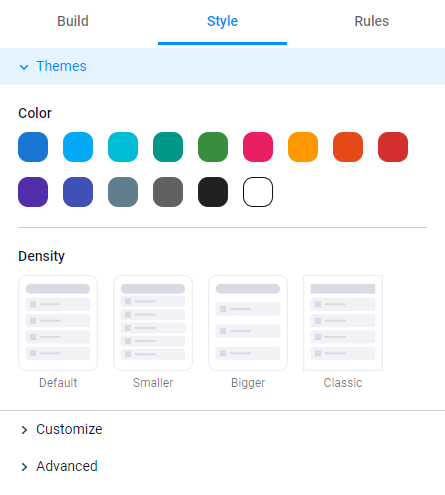Choose the white theme color
This screenshot has width=445, height=495.
(258, 192)
